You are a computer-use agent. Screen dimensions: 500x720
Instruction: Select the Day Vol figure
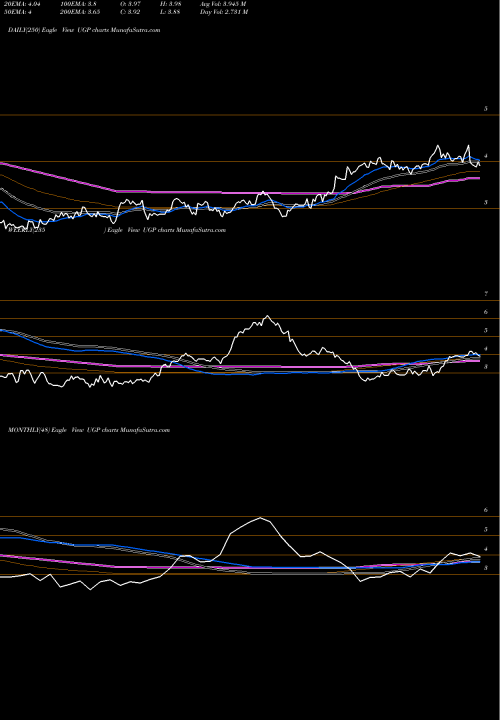[224, 12]
